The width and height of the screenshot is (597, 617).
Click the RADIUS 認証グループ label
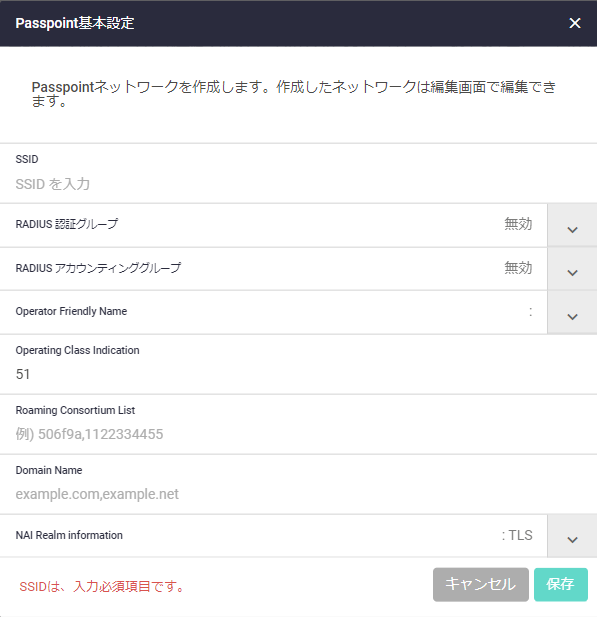[x=67, y=224]
